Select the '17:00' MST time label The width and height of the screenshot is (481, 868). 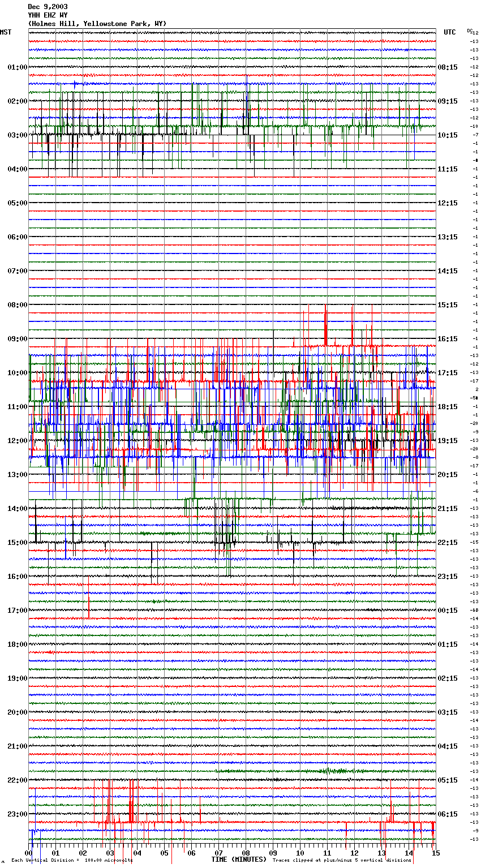click(x=18, y=611)
